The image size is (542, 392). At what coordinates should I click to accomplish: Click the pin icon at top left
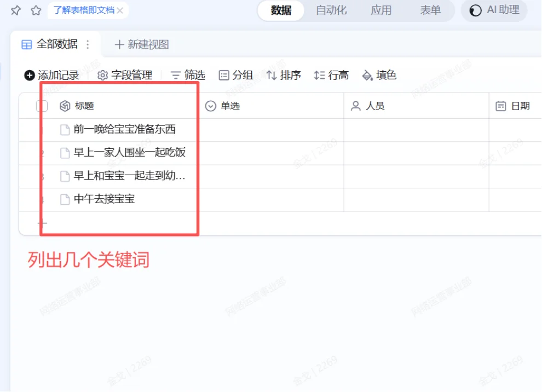[15, 10]
